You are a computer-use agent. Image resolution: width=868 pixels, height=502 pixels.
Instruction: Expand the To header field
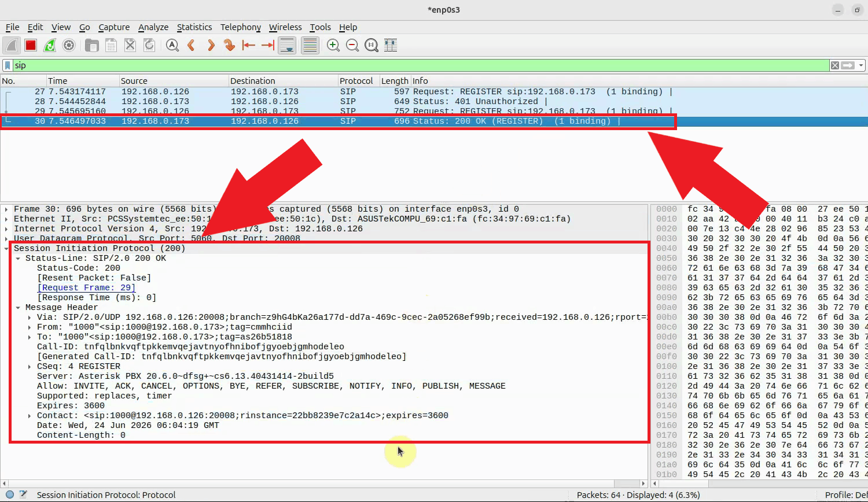click(x=30, y=337)
